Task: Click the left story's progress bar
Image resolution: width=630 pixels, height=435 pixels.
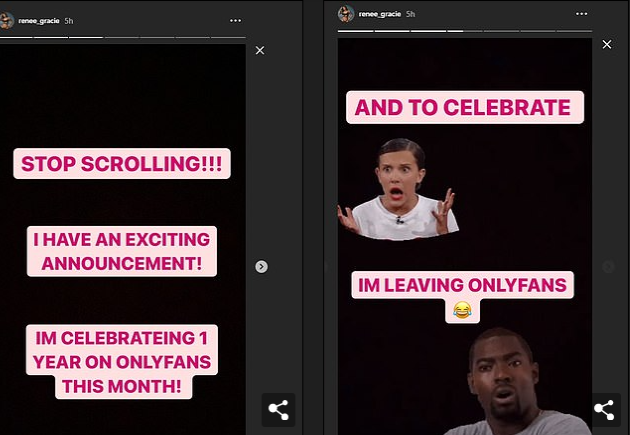Action: (120, 36)
